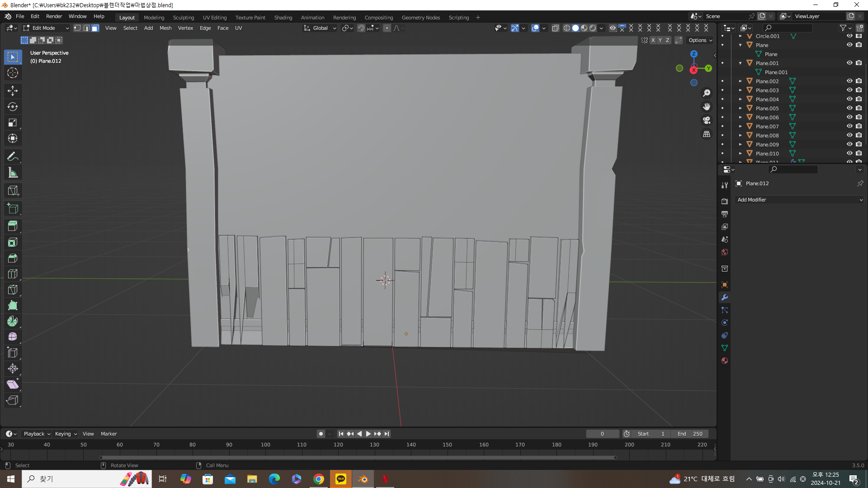Hide Plane.002 in the outliner

[849, 81]
